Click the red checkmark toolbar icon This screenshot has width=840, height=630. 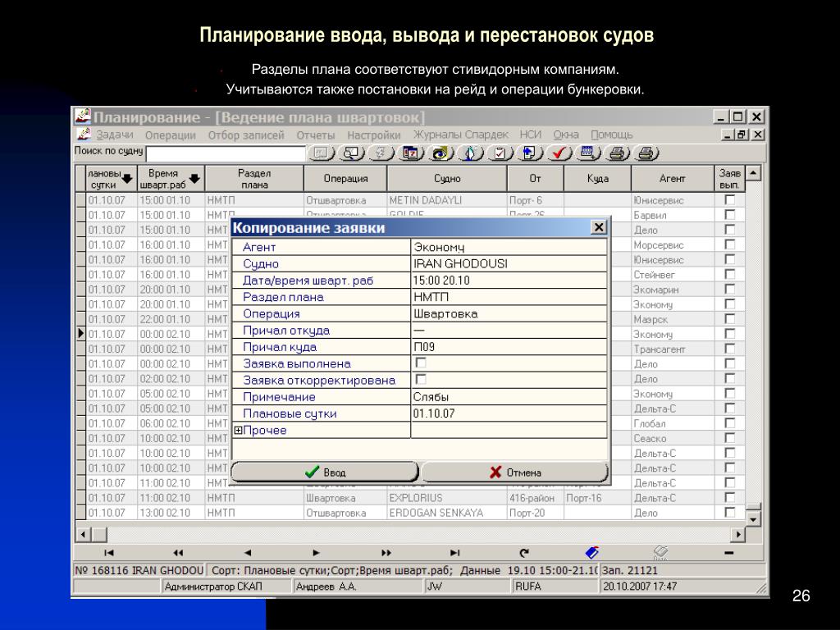pos(559,153)
